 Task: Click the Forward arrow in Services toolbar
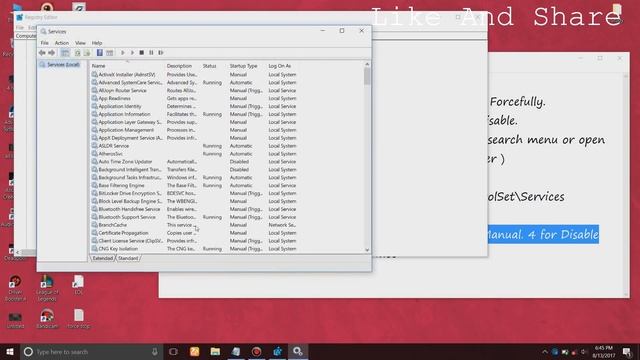pyautogui.click(x=51, y=53)
